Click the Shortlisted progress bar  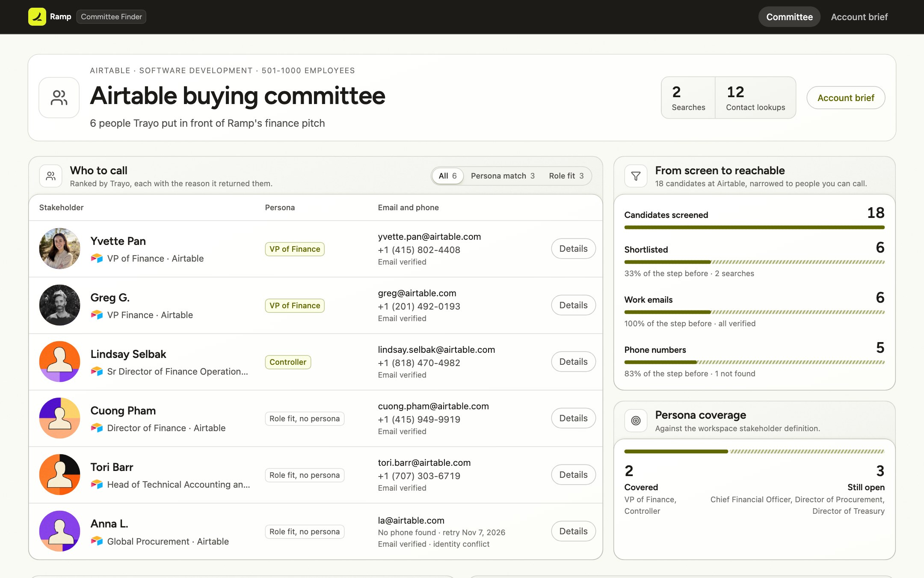pyautogui.click(x=754, y=262)
